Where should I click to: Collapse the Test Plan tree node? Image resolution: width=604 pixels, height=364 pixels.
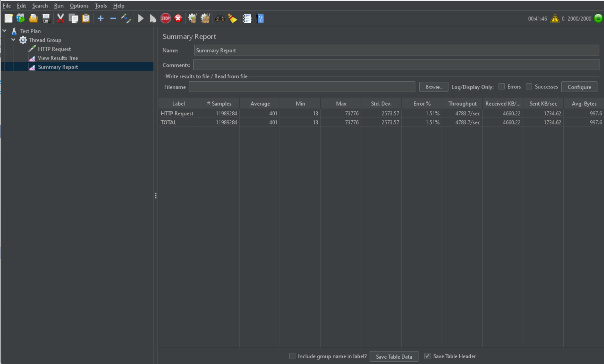(5, 31)
